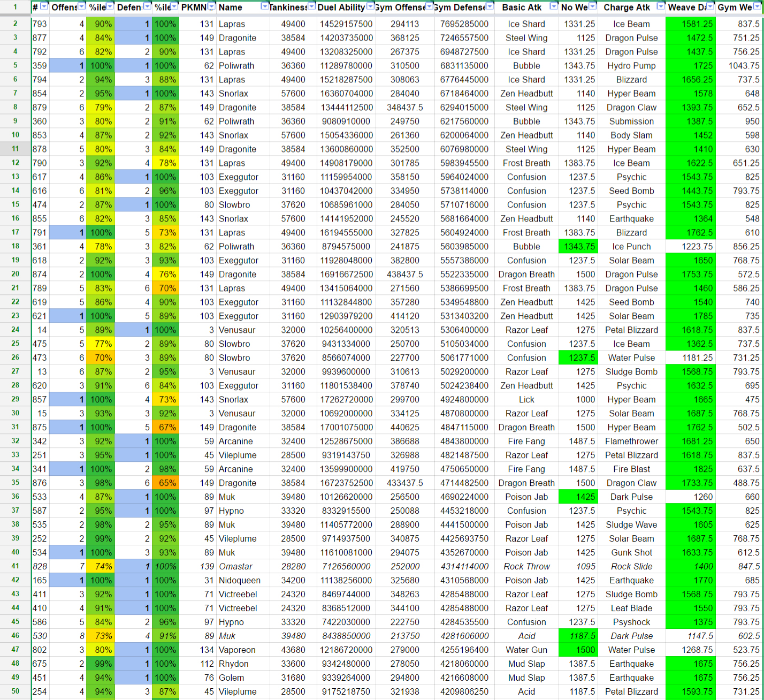The height and width of the screenshot is (700, 764).
Task: Click the Gym Defense cell 7695285000
Action: 464,24
